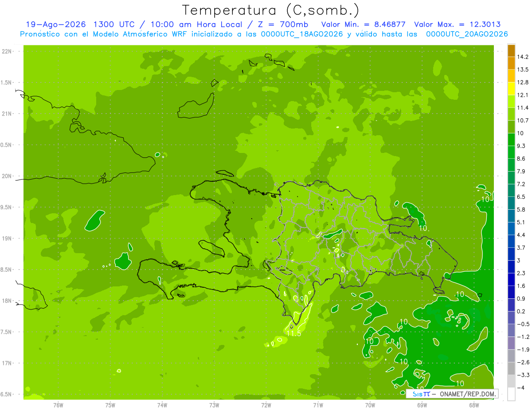Click the "11.5" contour label on map
The height and width of the screenshot is (411, 532).
(294, 333)
